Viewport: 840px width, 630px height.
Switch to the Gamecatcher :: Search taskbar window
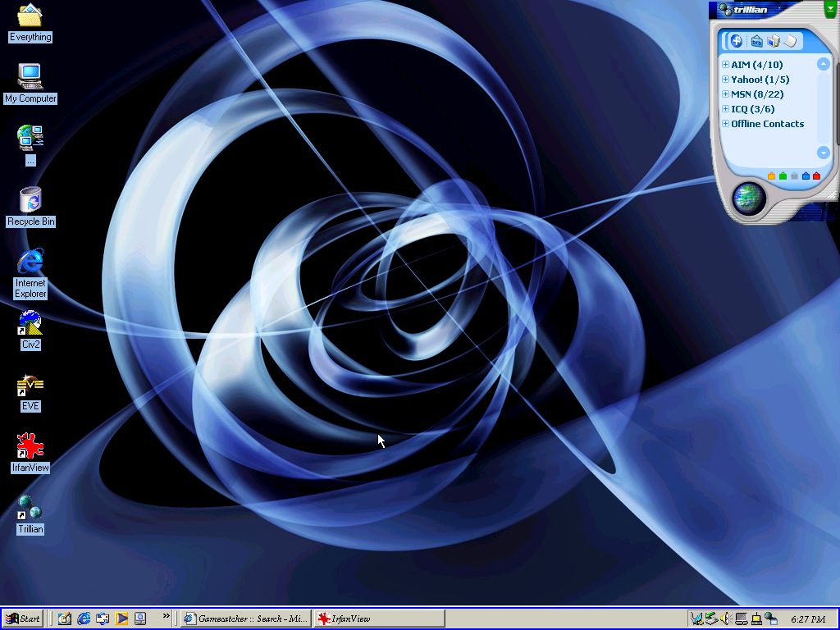pos(246,619)
